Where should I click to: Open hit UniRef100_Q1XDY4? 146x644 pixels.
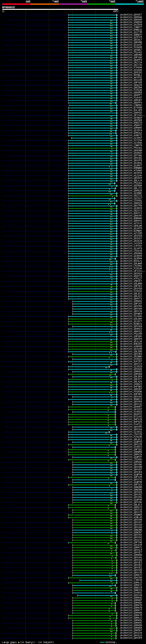[131, 130]
